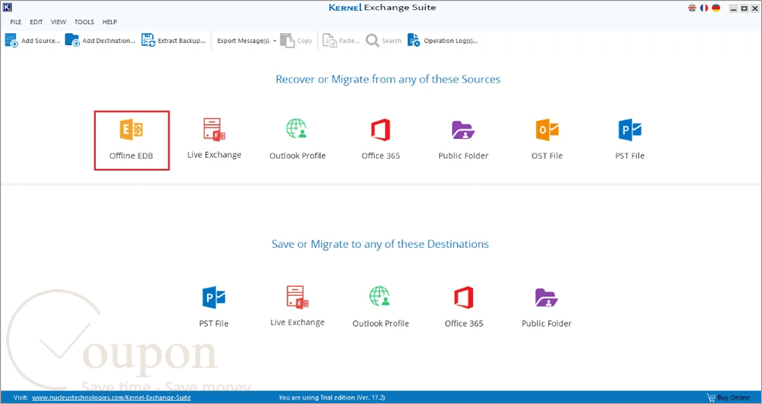This screenshot has width=762, height=404.
Task: Open Operation Log(s)
Action: (x=443, y=40)
